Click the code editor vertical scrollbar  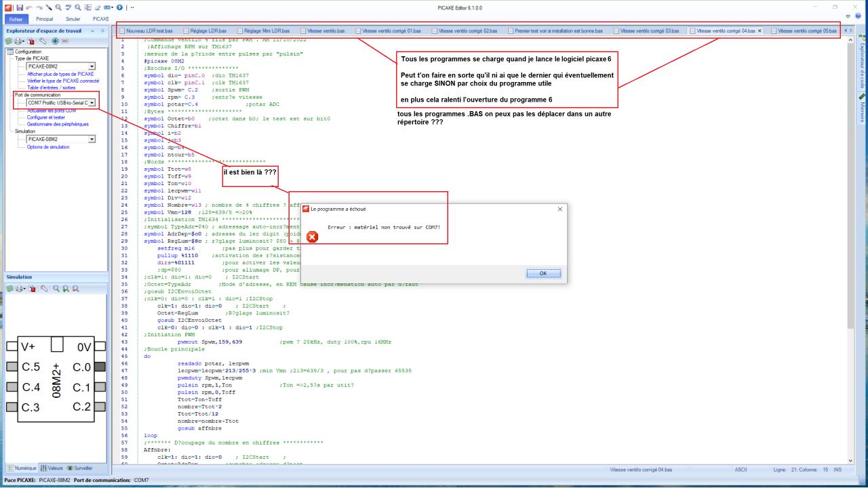[x=851, y=251]
